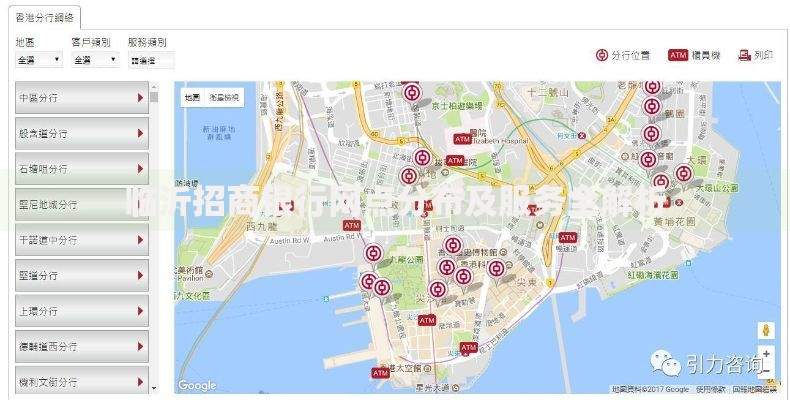Viewport: 790px width, 400px height.
Task: Open the 地區 district dropdown
Action: [x=39, y=60]
